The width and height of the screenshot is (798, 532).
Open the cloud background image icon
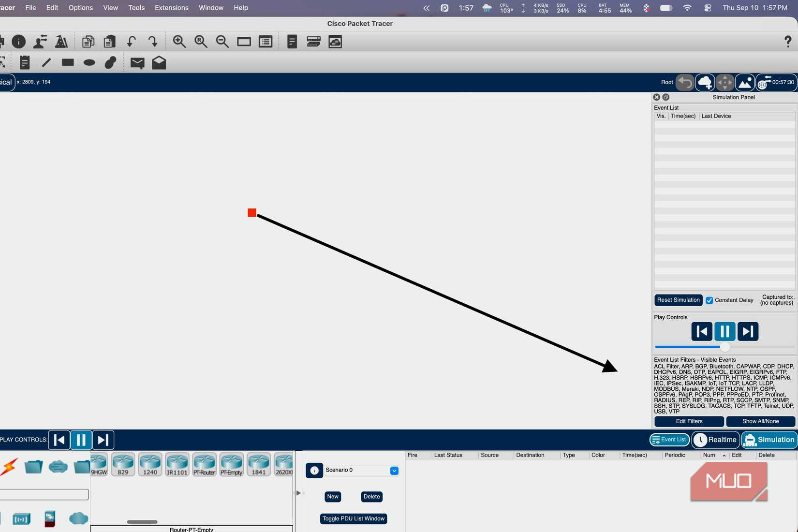pyautogui.click(x=335, y=42)
